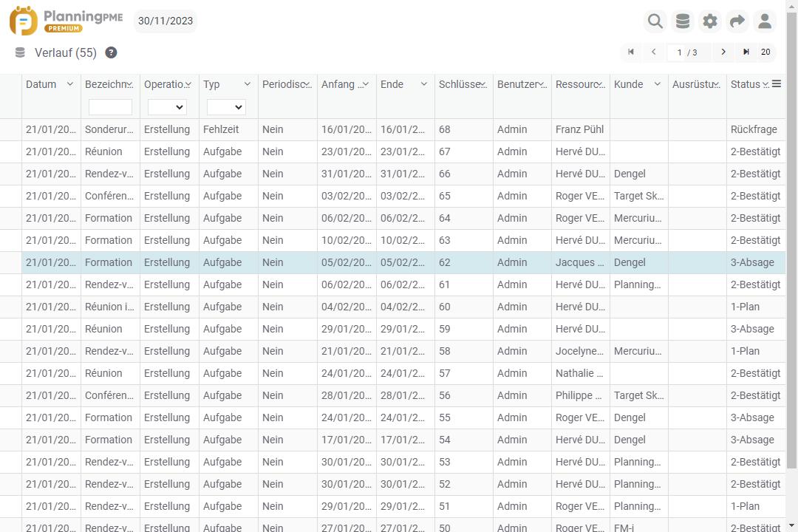
Task: Open settings via the gear icon
Action: [710, 21]
